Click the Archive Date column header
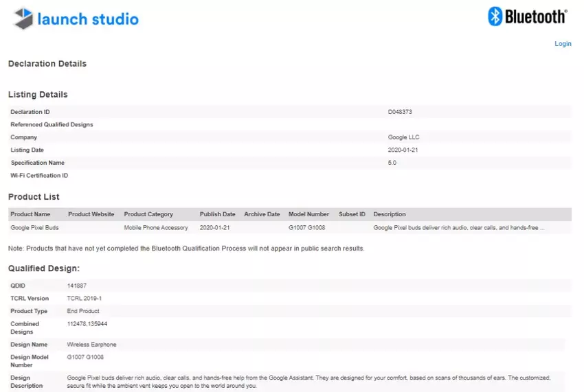Viewport: 584px width, 392px height. coord(262,214)
